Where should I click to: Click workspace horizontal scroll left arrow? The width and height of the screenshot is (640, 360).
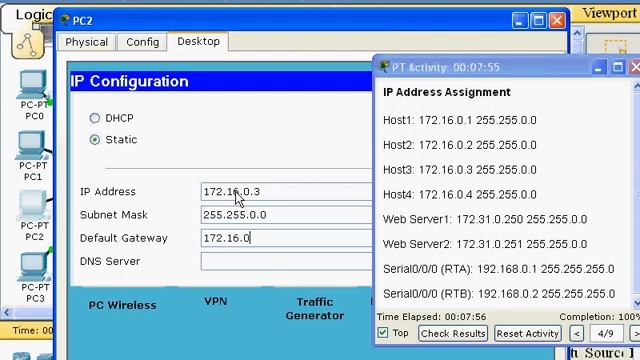tap(7, 313)
